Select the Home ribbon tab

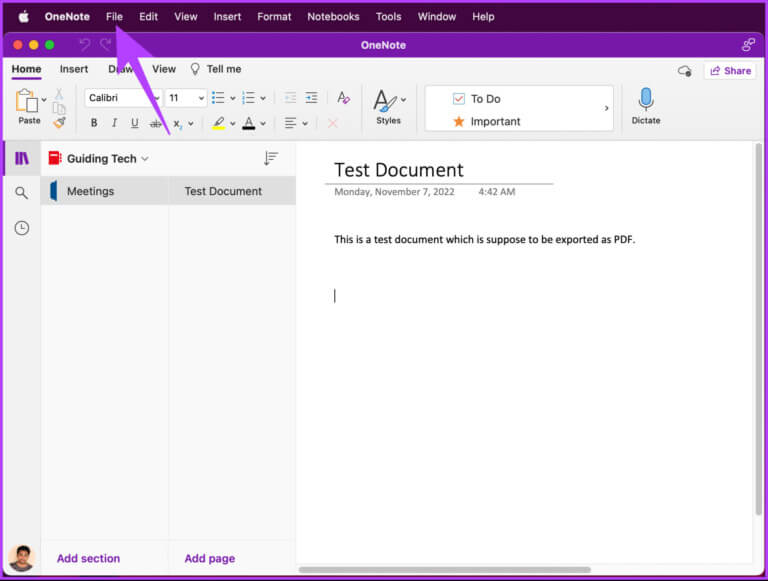click(26, 69)
